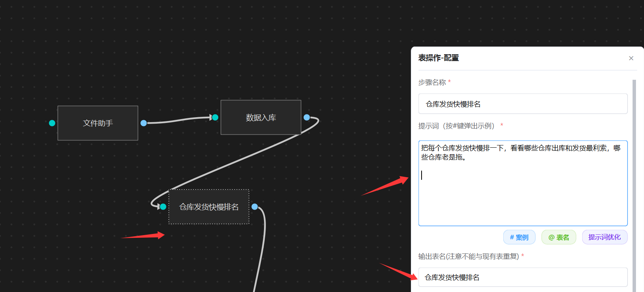Screen dimensions: 644x292
Task: Click inside the 提示词 text area
Action: tap(523, 183)
